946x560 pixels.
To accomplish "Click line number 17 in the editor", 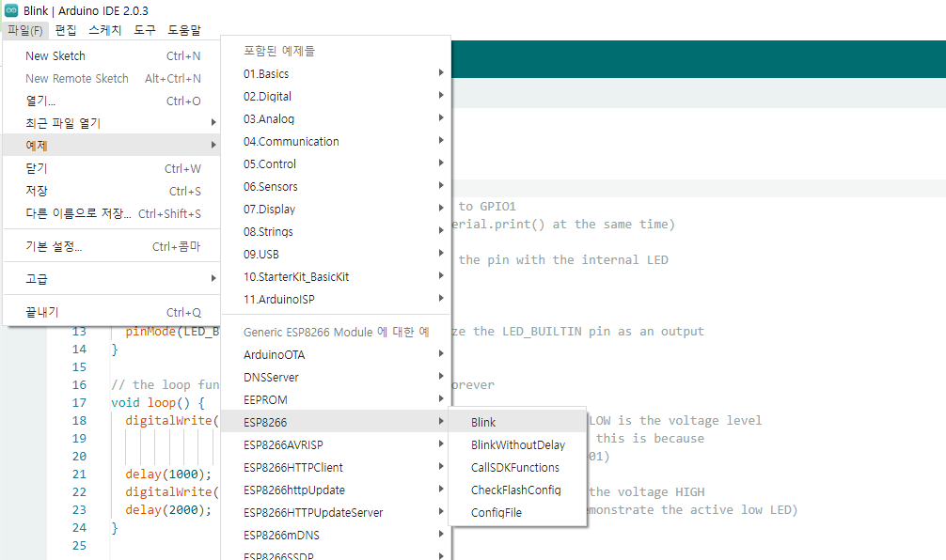I will [x=79, y=403].
